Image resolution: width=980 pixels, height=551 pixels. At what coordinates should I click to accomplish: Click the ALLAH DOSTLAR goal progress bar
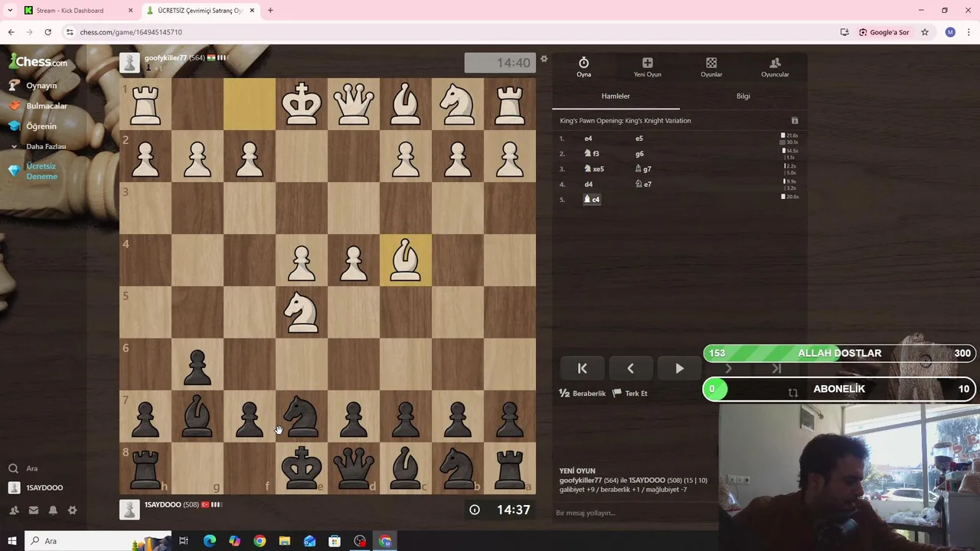click(x=840, y=353)
